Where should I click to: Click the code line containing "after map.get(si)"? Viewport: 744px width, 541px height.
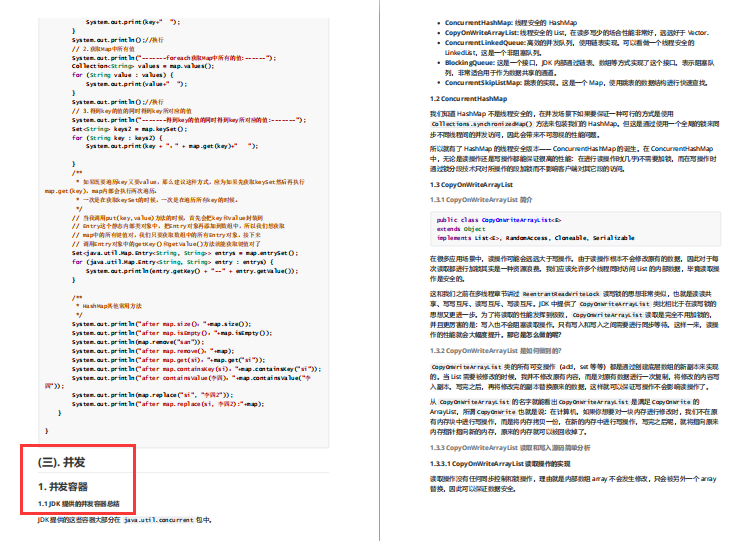coord(168,360)
